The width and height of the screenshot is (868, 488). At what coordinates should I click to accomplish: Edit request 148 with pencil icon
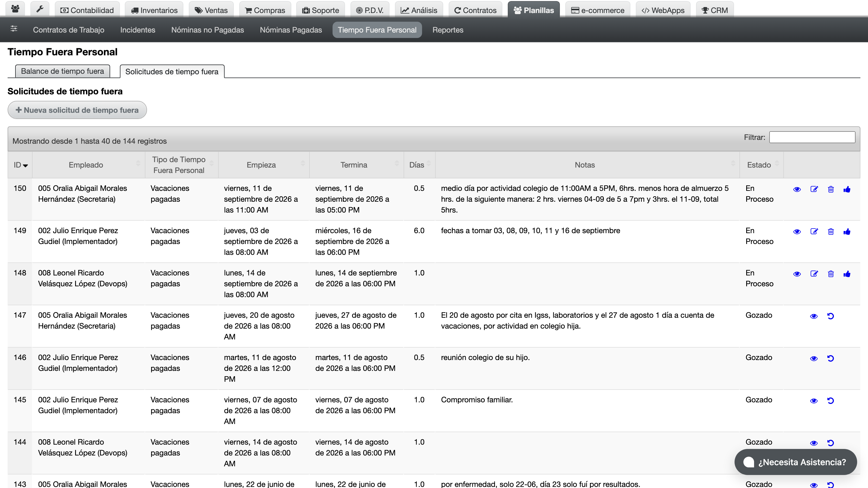click(814, 274)
